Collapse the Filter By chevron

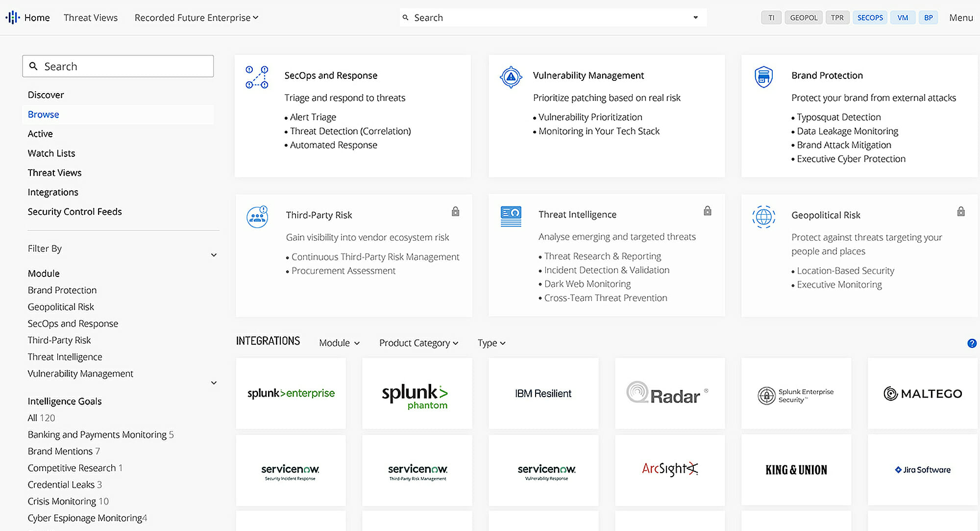[214, 255]
